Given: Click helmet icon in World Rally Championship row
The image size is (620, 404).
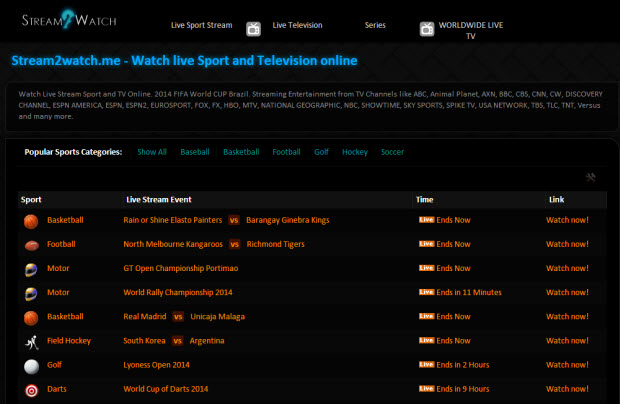Looking at the screenshot, I should [31, 294].
